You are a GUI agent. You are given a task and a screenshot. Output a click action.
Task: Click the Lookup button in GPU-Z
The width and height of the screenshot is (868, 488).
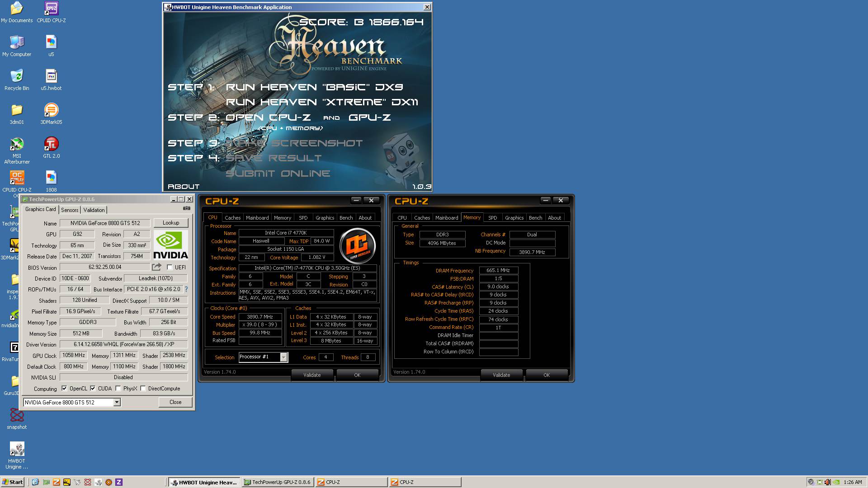tap(171, 223)
